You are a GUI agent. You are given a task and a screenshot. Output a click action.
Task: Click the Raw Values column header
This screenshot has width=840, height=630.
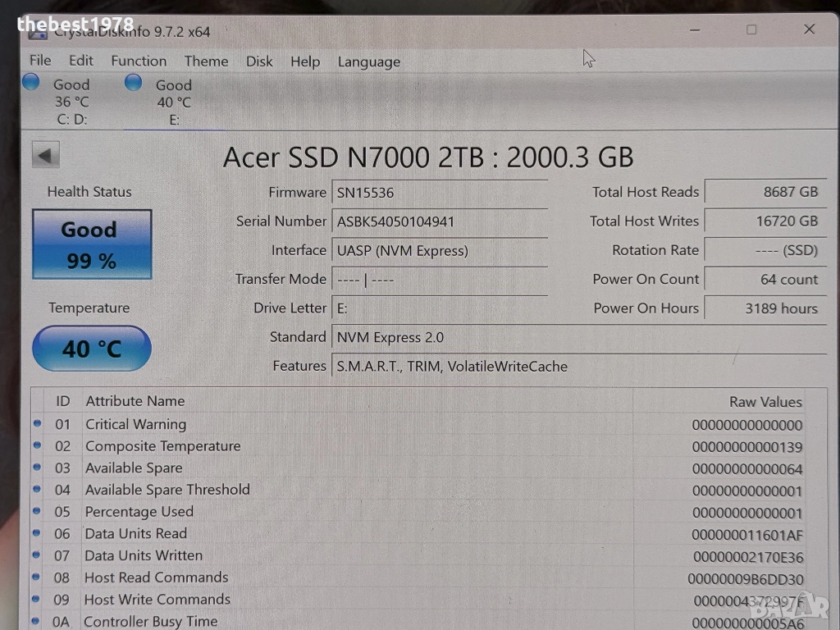pos(765,402)
